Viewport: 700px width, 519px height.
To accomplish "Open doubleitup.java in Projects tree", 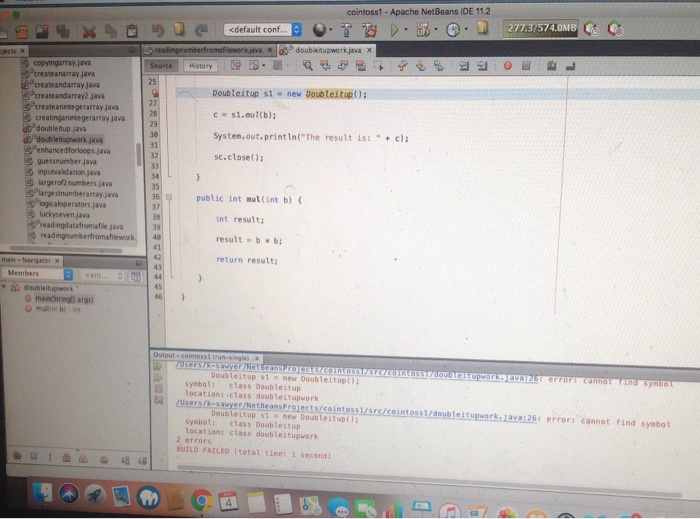I will (61, 129).
